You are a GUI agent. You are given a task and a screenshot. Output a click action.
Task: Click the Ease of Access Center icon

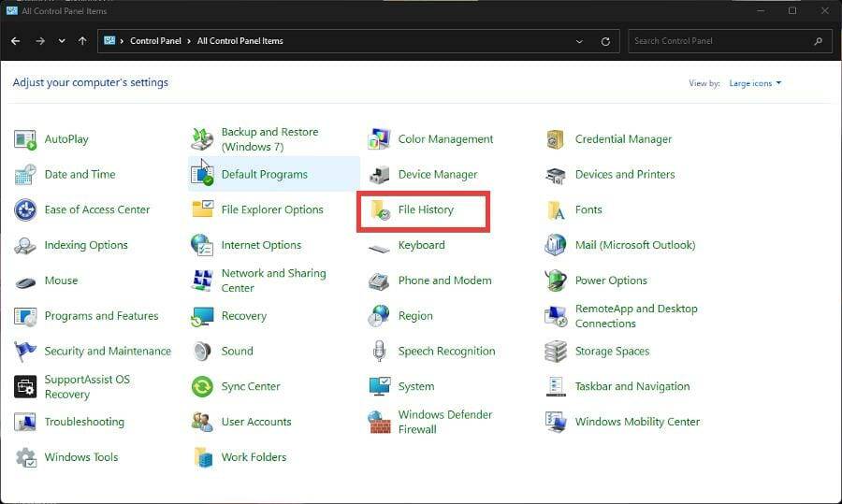[24, 209]
